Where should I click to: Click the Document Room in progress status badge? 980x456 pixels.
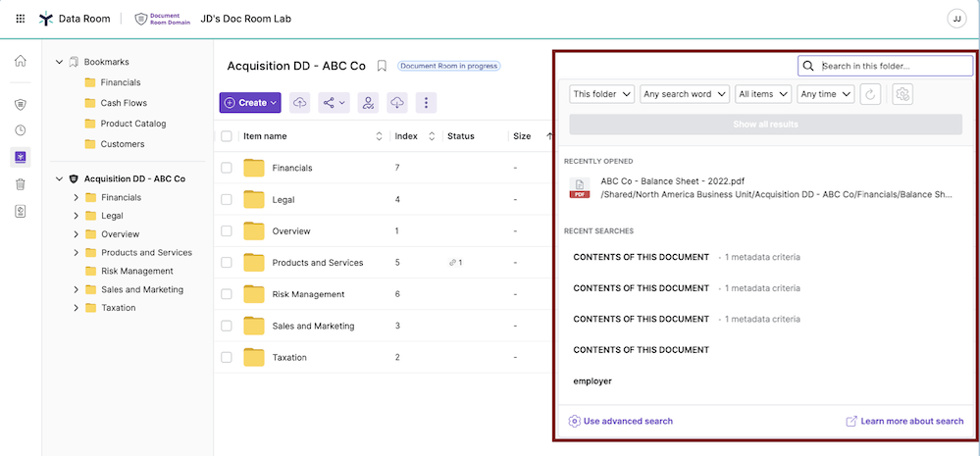tap(449, 67)
